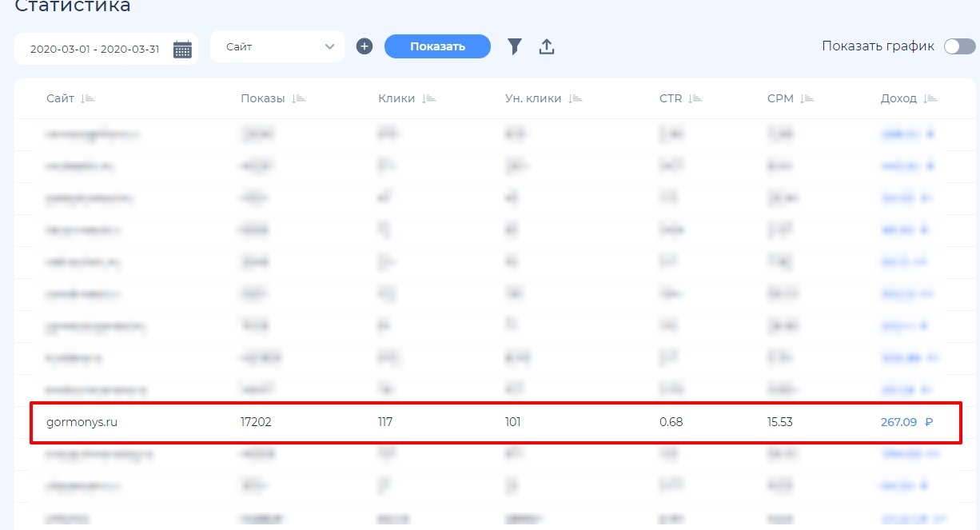
Task: Sort by Клики column icon
Action: (x=429, y=98)
